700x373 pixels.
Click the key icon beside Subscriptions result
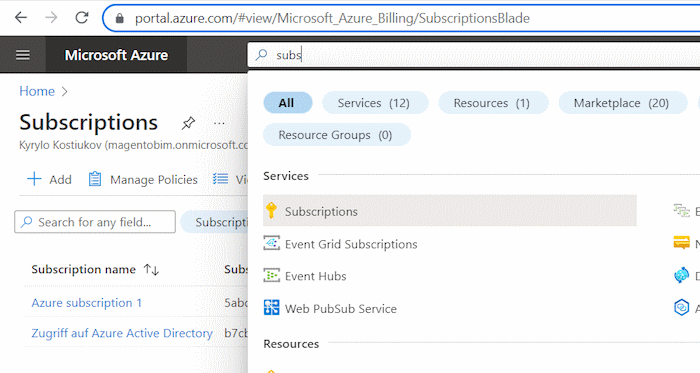tap(271, 211)
